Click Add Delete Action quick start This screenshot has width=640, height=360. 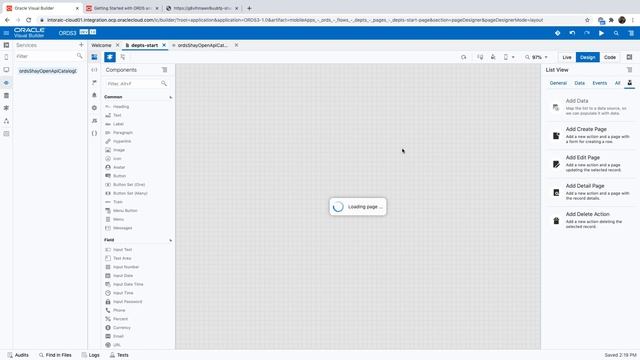tap(590, 220)
